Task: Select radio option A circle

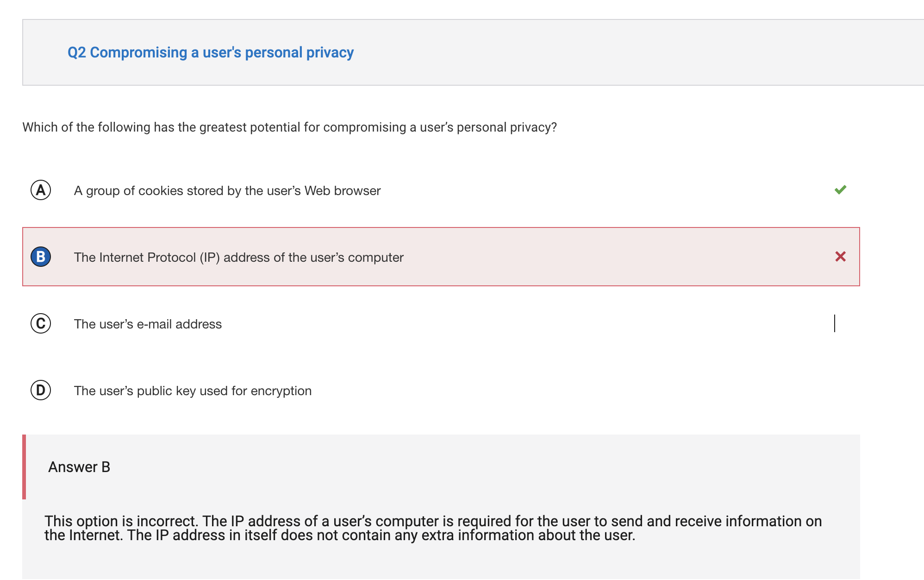Action: (x=41, y=190)
